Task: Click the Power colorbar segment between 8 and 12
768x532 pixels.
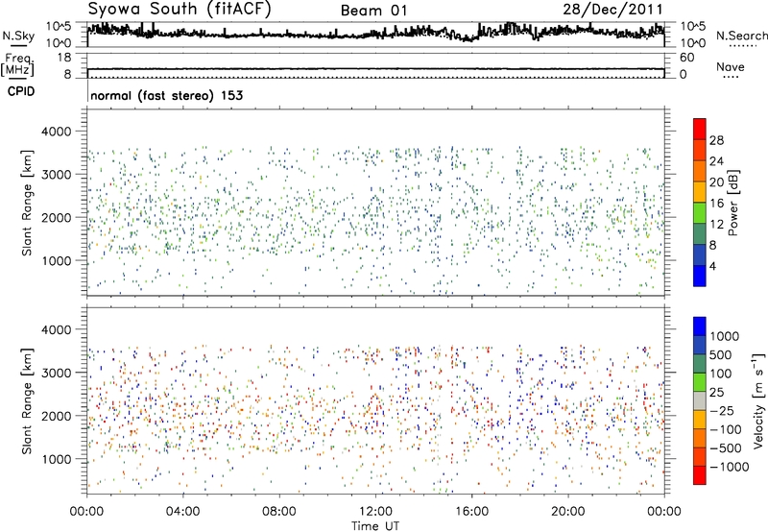Action: click(x=700, y=234)
